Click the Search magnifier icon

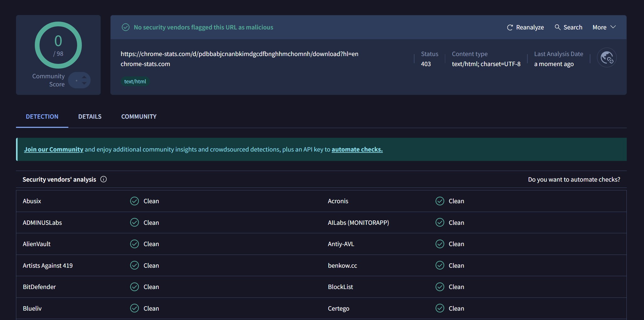(x=557, y=27)
